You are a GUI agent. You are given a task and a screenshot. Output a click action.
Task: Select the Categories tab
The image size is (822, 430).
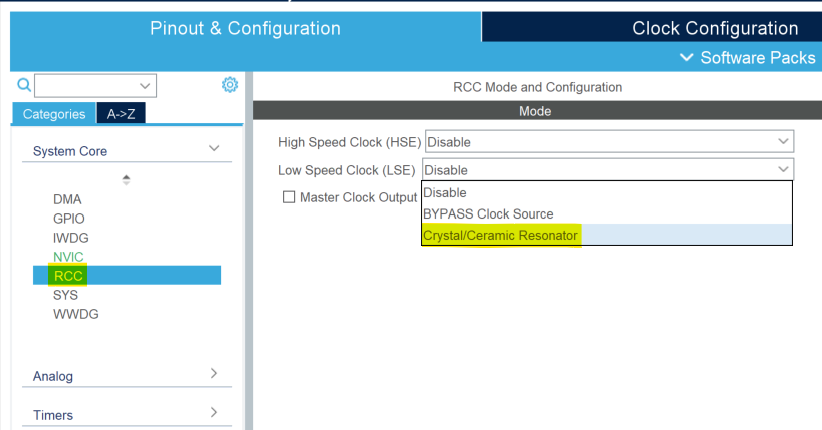pos(53,114)
